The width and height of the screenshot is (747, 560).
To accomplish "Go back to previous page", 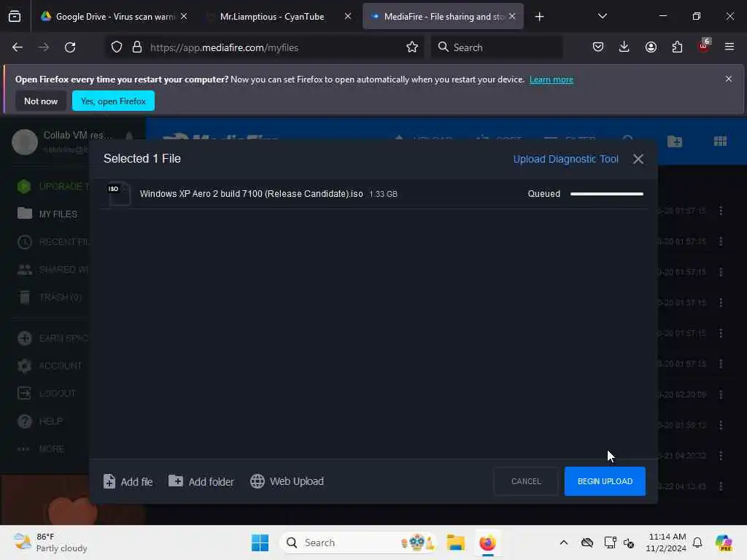I will (18, 47).
